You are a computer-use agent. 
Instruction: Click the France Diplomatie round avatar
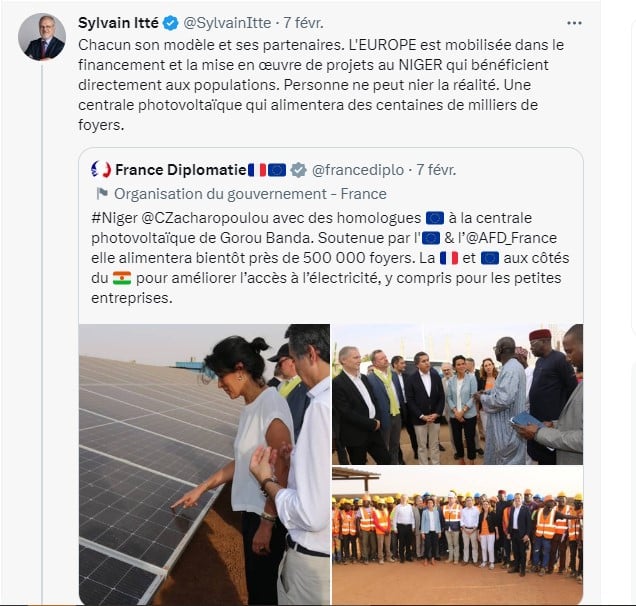100,169
